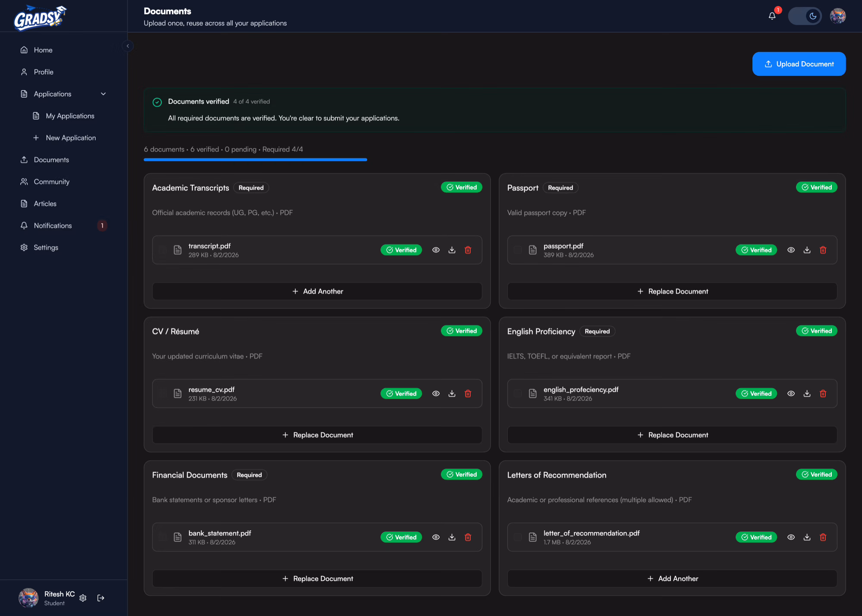This screenshot has width=862, height=616.
Task: Delete letter_of_recommendation.pdf with trash icon
Action: [823, 537]
